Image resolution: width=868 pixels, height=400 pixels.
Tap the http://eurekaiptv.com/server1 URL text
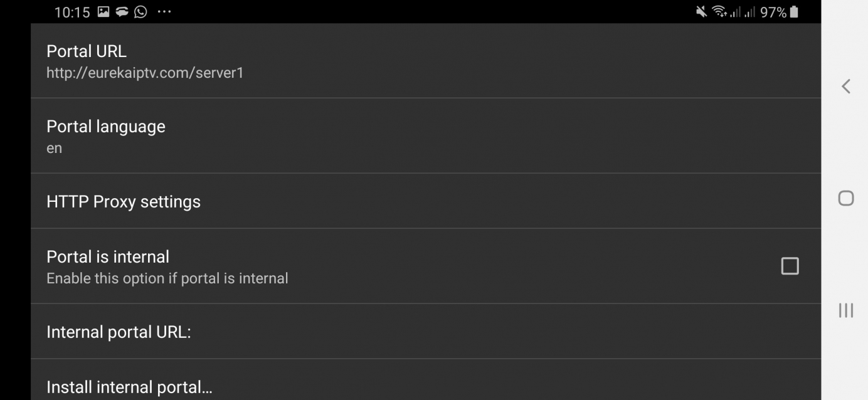tap(145, 73)
